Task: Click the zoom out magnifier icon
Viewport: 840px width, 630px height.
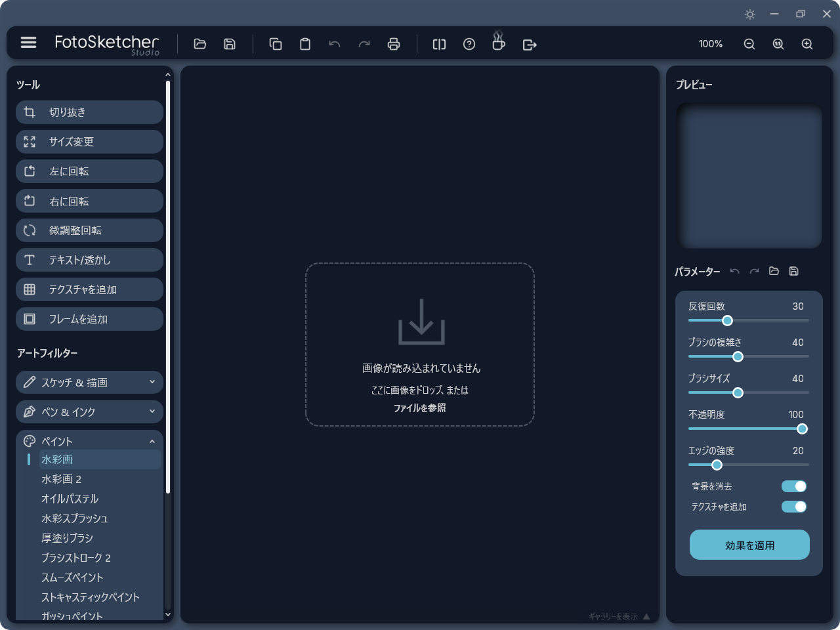Action: (x=749, y=44)
